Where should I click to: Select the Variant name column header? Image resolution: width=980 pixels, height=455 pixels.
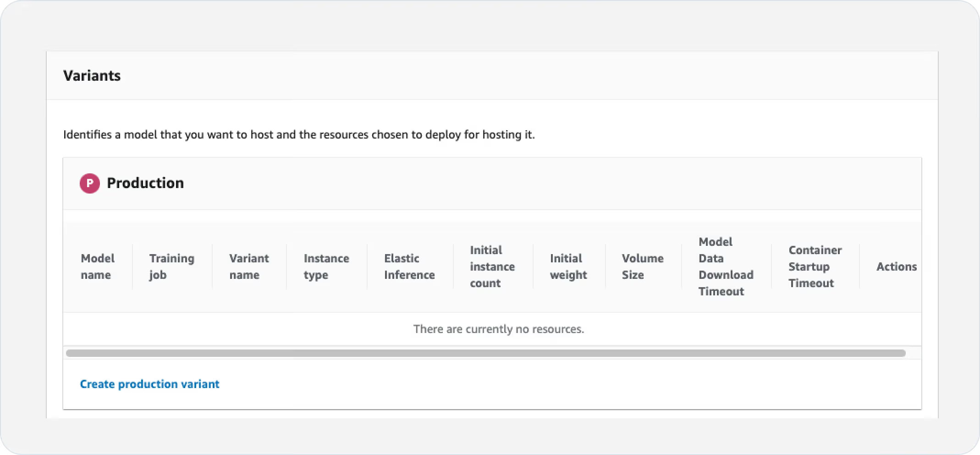[249, 266]
